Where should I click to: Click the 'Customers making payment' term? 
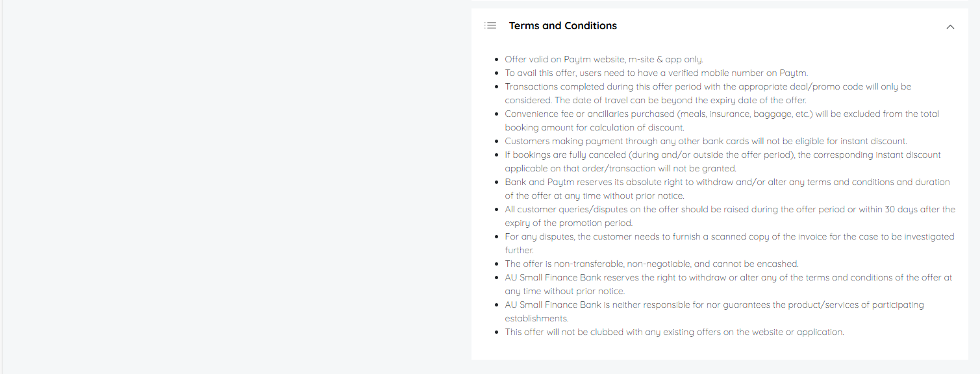pos(705,142)
